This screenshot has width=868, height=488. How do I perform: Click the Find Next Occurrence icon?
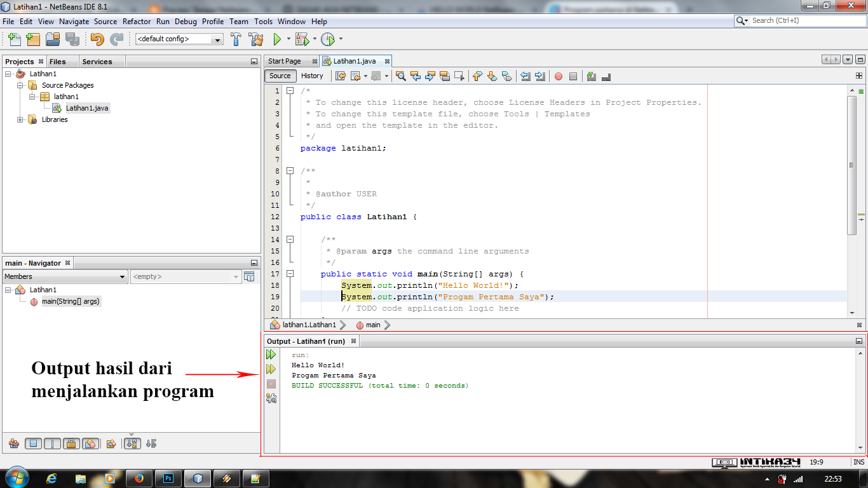click(x=430, y=76)
